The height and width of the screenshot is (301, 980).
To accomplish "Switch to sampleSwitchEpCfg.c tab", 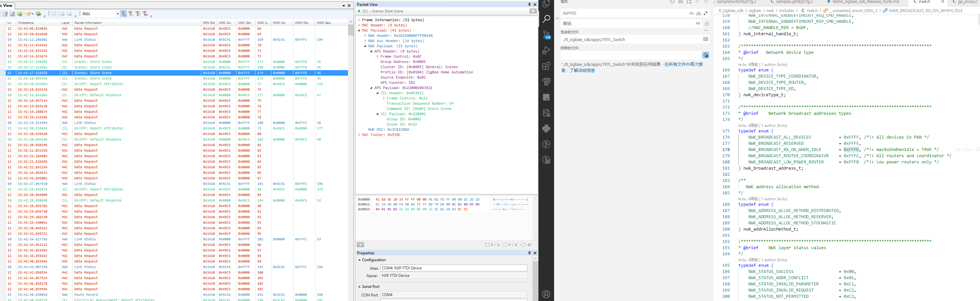I will (x=736, y=2).
